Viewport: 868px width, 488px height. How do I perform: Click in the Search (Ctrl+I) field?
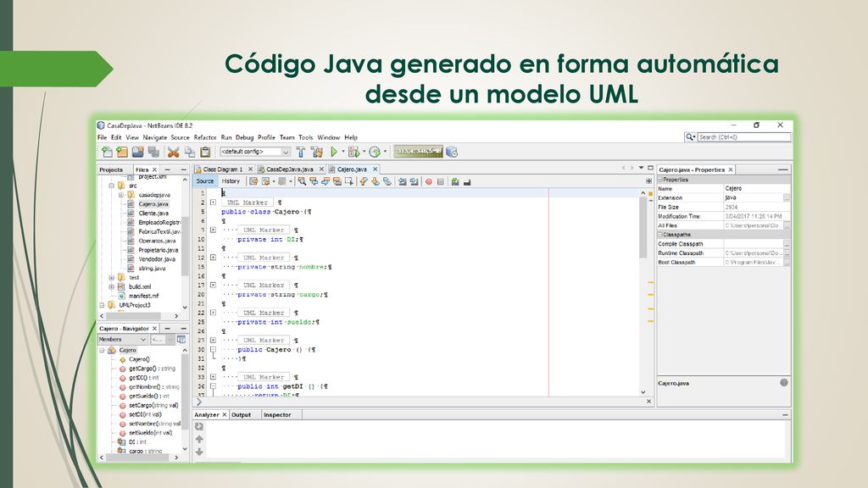coord(743,137)
